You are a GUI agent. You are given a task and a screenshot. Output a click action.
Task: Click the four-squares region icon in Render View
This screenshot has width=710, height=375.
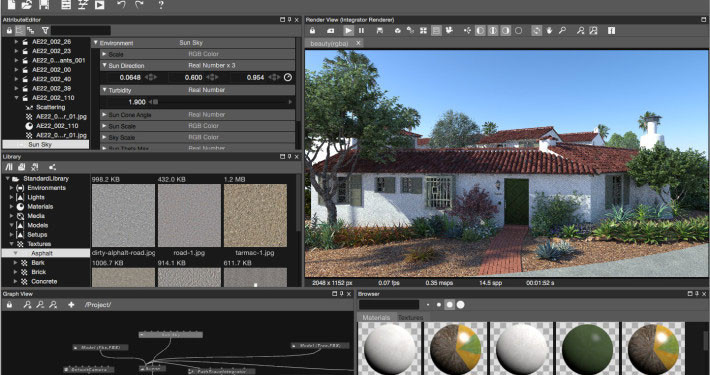pyautogui.click(x=423, y=31)
